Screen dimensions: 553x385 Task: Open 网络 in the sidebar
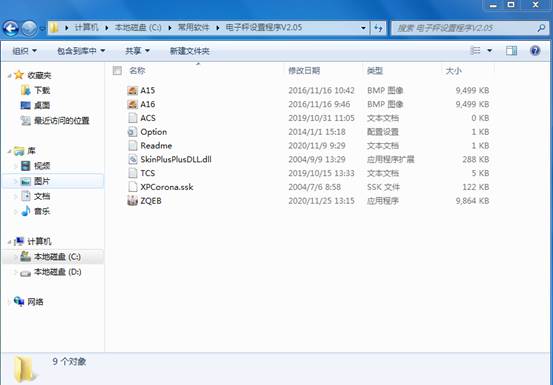(x=35, y=302)
